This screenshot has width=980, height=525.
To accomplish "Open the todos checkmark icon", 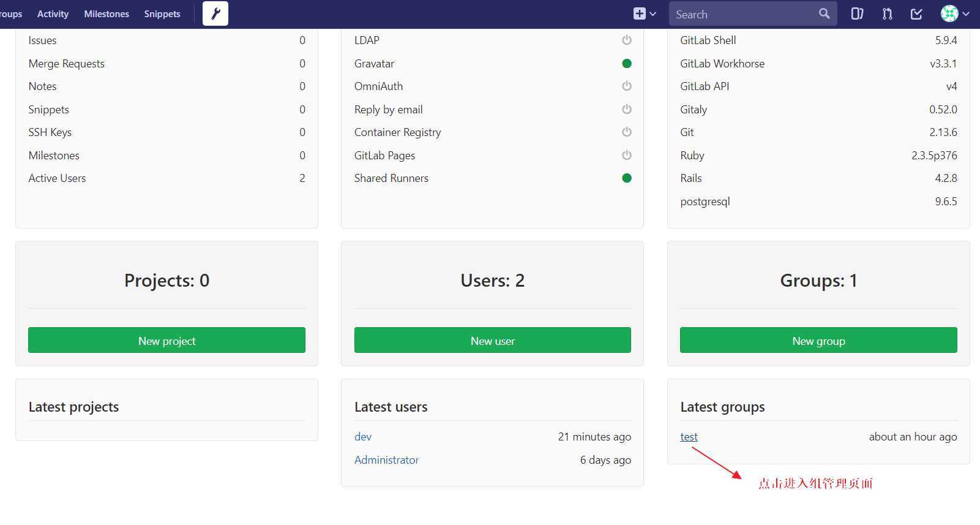I will (x=916, y=13).
